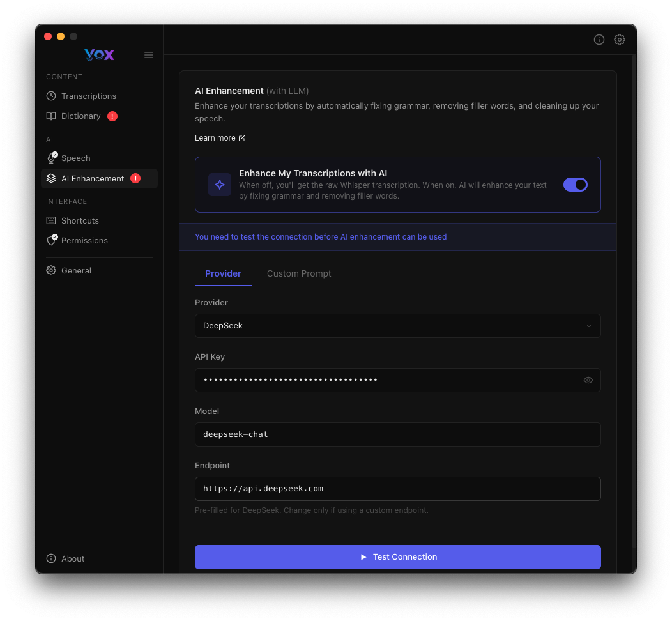
Task: Select the Dictionary book icon in sidebar
Action: (x=51, y=116)
